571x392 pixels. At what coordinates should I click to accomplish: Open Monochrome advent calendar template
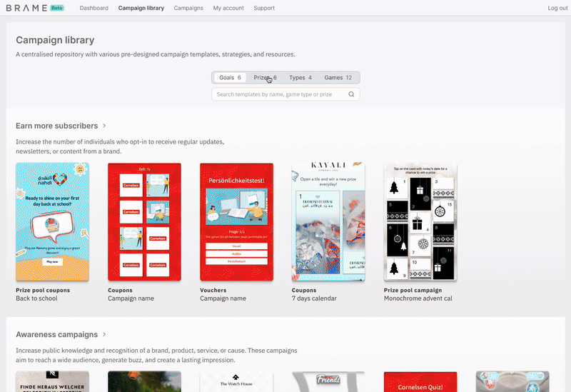420,222
